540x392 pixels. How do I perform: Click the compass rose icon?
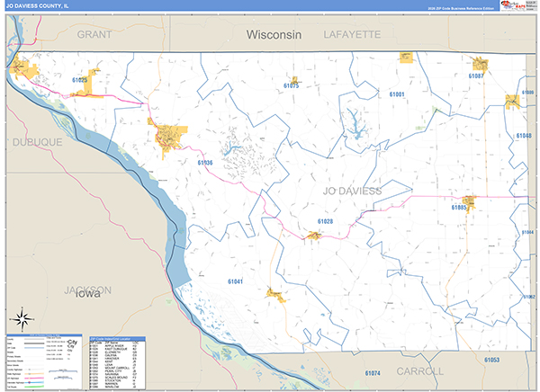pyautogui.click(x=21, y=317)
